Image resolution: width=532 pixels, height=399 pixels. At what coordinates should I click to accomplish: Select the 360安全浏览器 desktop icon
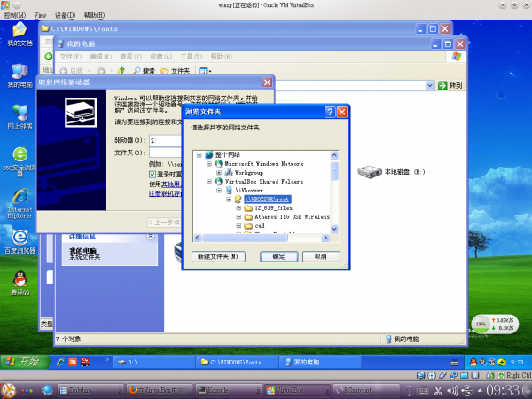tap(20, 162)
